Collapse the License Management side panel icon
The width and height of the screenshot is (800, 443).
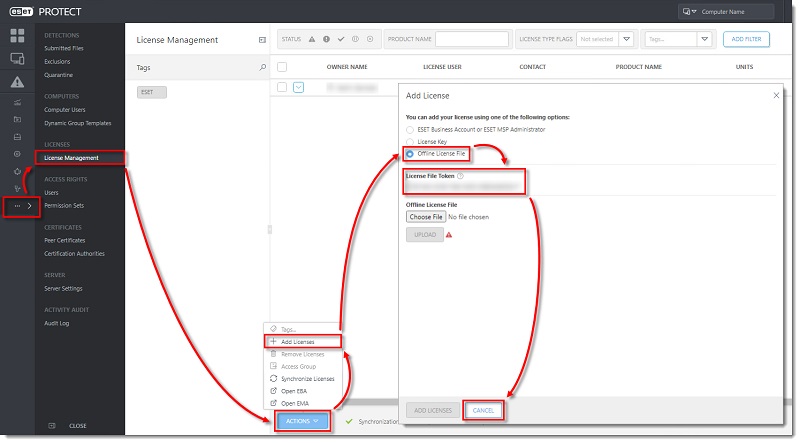(x=262, y=40)
